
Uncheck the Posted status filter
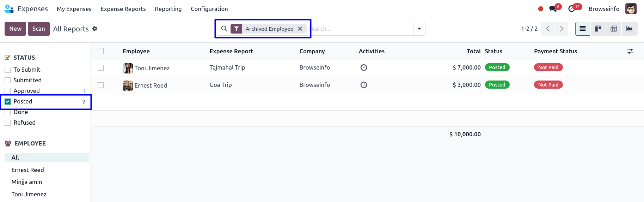(x=8, y=101)
